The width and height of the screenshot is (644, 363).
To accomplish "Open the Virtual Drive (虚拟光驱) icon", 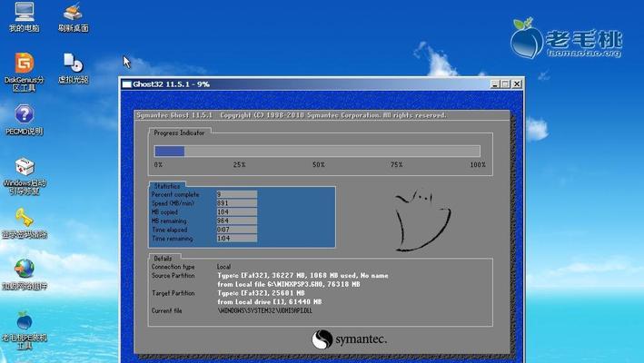I will pos(73,68).
